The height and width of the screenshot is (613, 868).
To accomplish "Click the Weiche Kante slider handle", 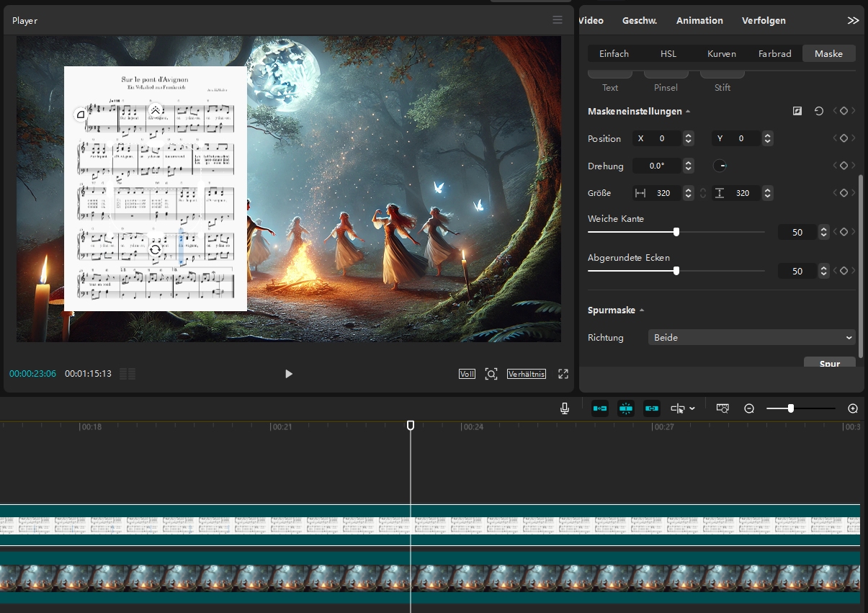I will pos(676,232).
